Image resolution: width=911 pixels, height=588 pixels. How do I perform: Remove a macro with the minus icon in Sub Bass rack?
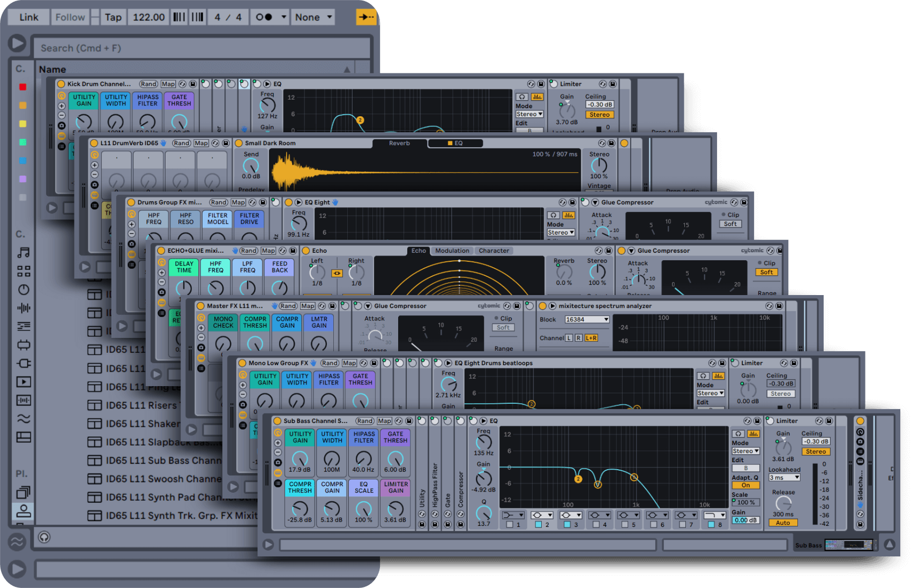[278, 453]
